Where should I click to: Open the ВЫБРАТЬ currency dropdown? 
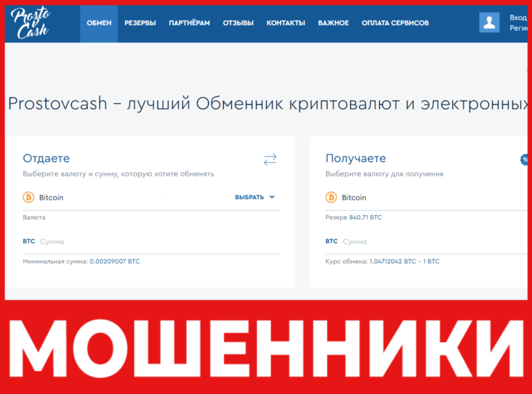click(x=250, y=197)
